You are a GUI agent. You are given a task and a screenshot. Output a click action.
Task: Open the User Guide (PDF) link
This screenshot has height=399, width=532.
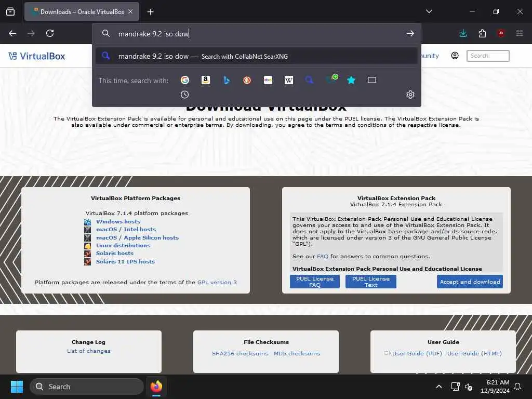click(x=417, y=353)
